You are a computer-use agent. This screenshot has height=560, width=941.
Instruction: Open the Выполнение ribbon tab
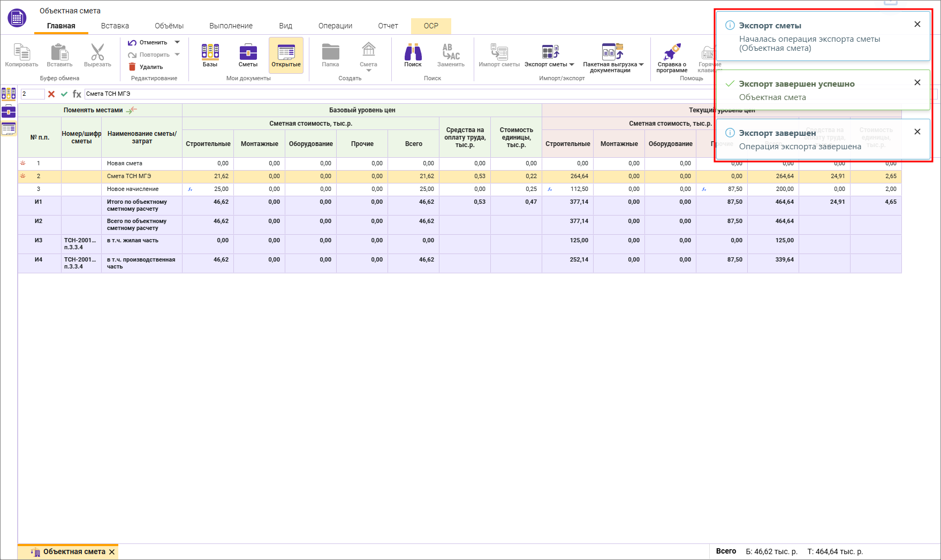click(x=231, y=26)
